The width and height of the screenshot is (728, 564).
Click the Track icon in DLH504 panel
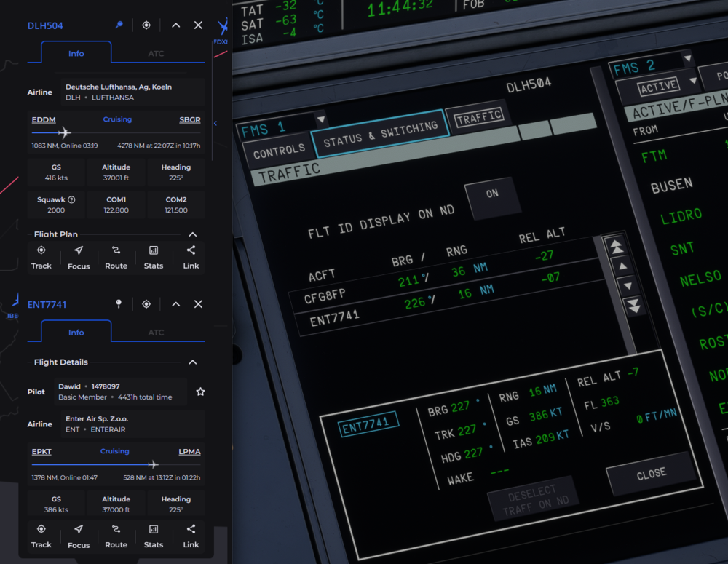[41, 257]
